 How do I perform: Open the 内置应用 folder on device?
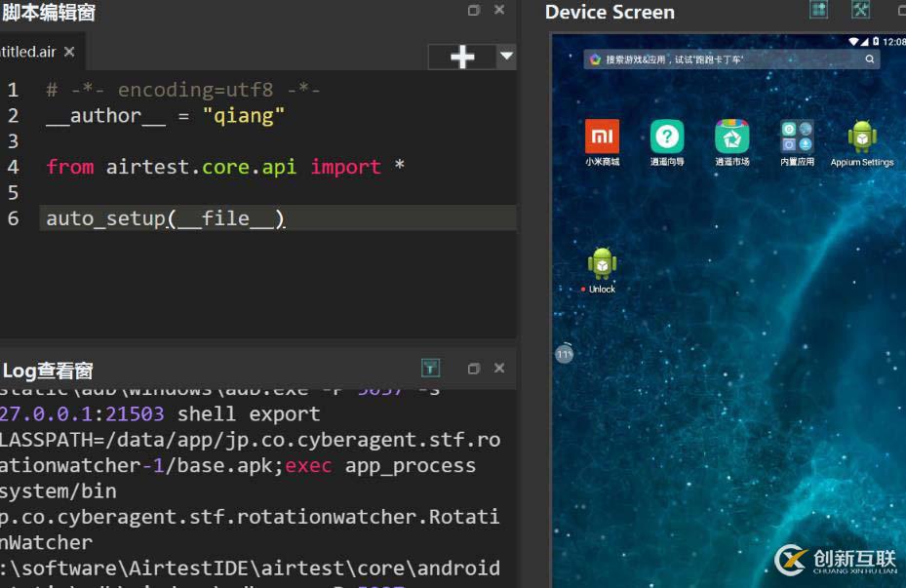coord(797,137)
